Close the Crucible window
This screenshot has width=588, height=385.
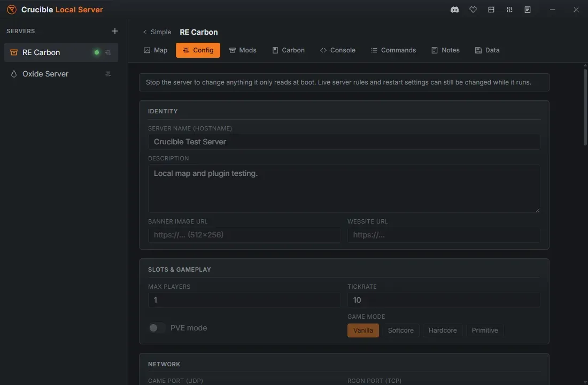(576, 10)
